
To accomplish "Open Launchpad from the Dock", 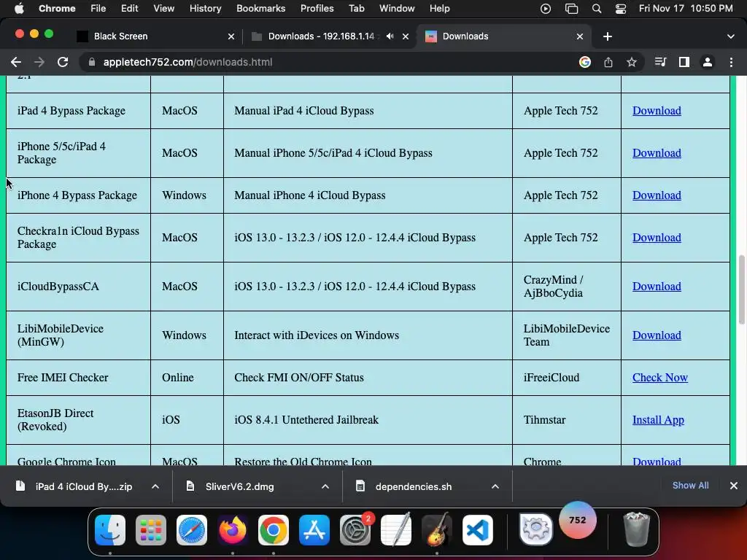I will click(151, 530).
